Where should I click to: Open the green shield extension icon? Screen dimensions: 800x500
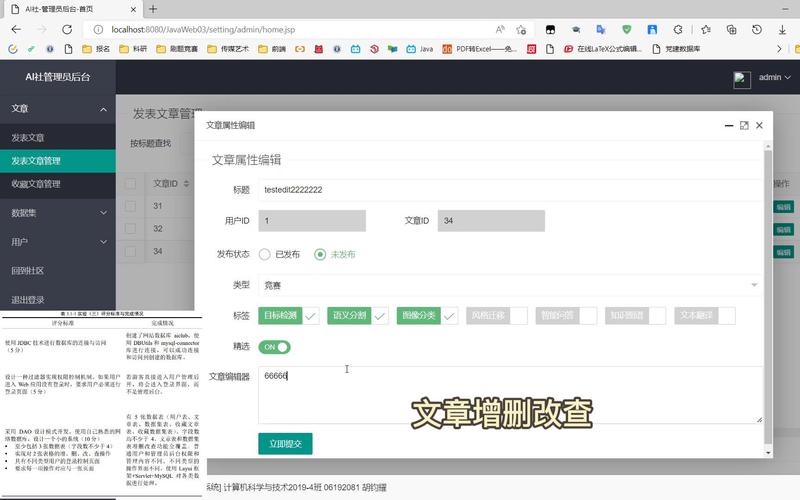627,30
